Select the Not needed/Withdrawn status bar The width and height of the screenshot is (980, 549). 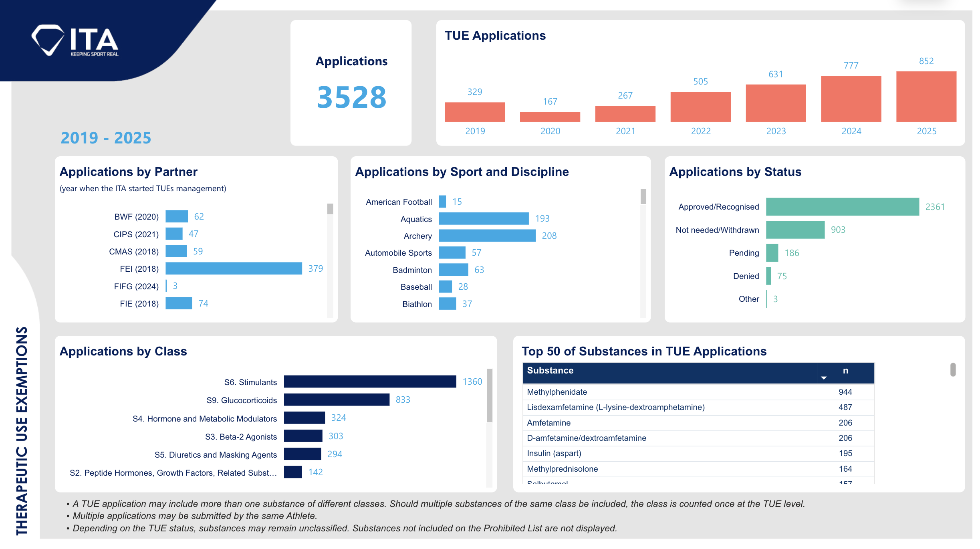(795, 230)
